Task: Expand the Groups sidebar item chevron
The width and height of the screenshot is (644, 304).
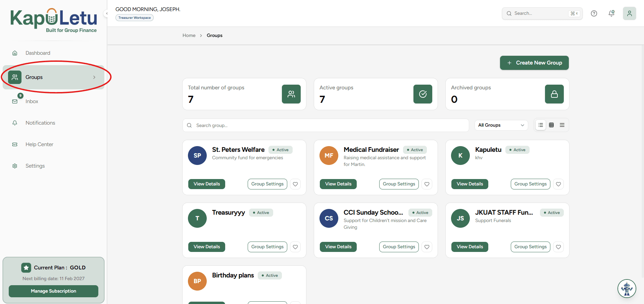Action: pyautogui.click(x=94, y=77)
